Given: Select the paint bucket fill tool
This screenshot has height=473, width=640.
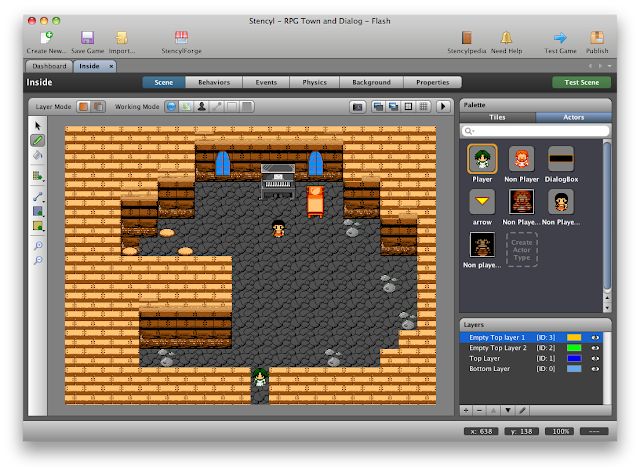Looking at the screenshot, I should [x=38, y=155].
